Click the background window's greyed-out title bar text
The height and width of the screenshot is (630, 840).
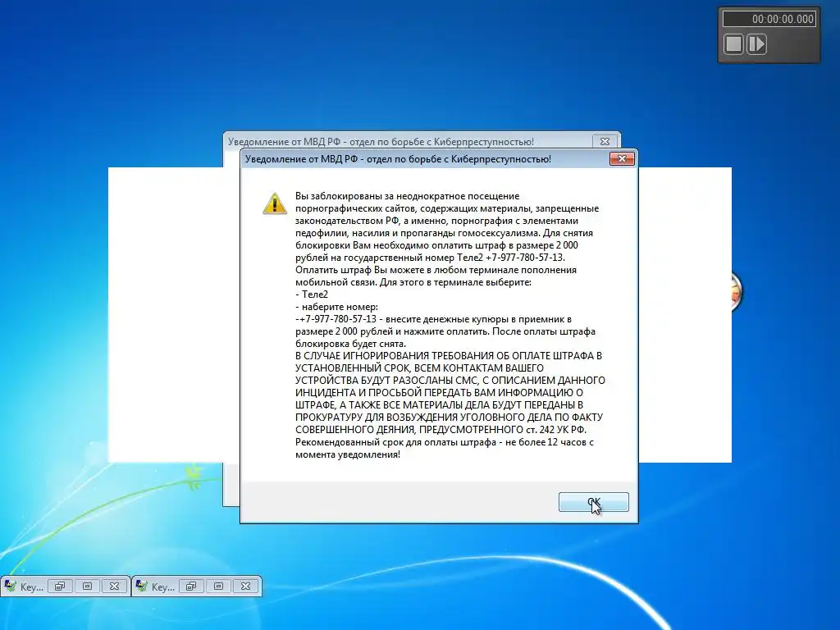[x=381, y=142]
